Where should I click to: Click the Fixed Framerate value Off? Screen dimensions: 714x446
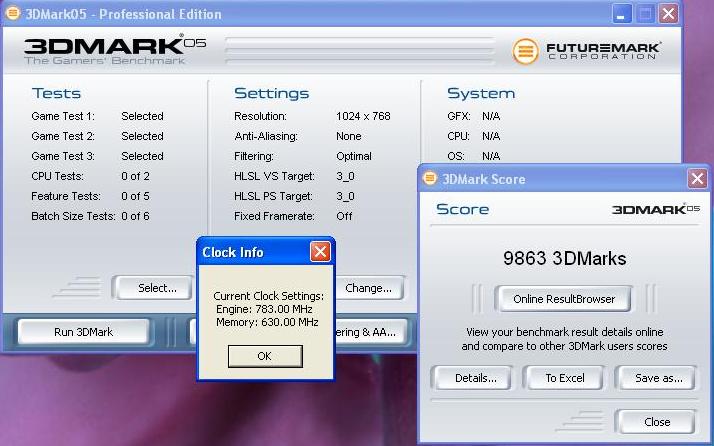(344, 216)
